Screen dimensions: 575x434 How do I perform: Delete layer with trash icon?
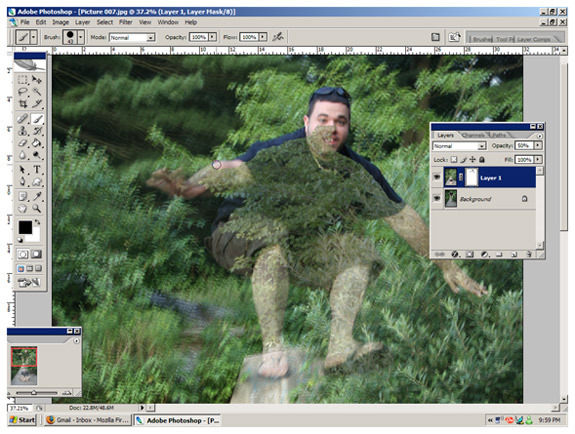528,254
